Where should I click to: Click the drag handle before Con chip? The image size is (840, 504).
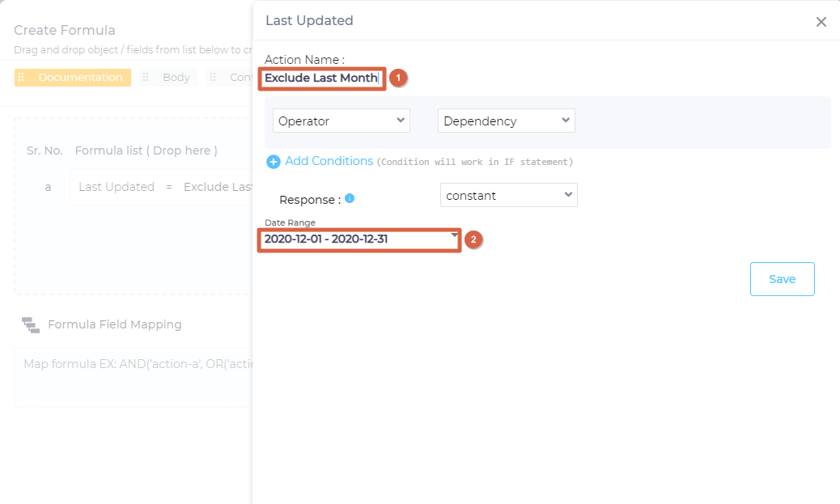tap(213, 78)
